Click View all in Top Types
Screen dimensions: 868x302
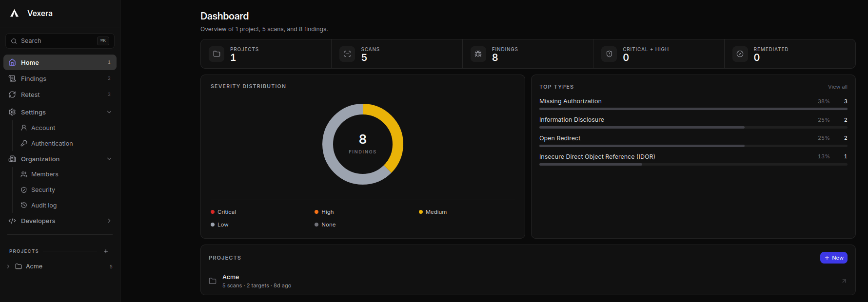(x=838, y=87)
